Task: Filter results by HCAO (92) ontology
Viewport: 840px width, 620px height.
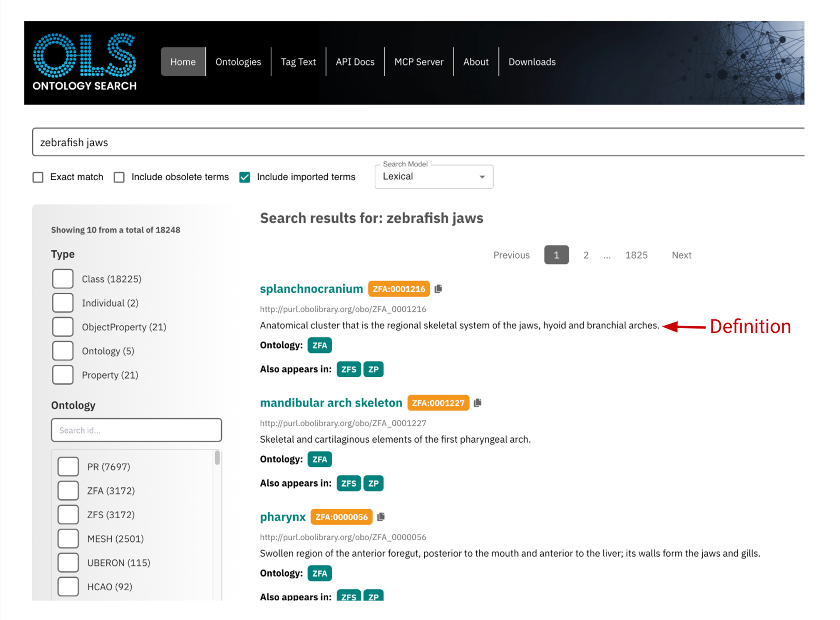Action: pos(68,587)
